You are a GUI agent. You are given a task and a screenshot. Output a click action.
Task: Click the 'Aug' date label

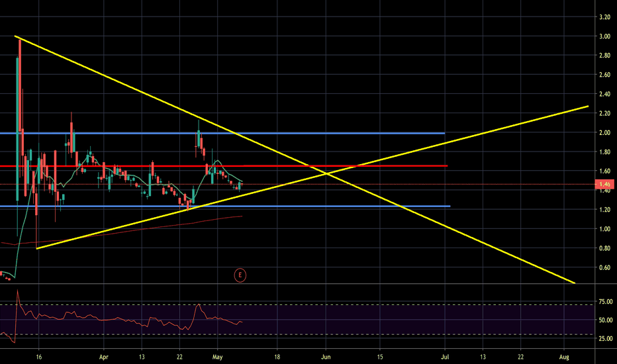pos(564,357)
